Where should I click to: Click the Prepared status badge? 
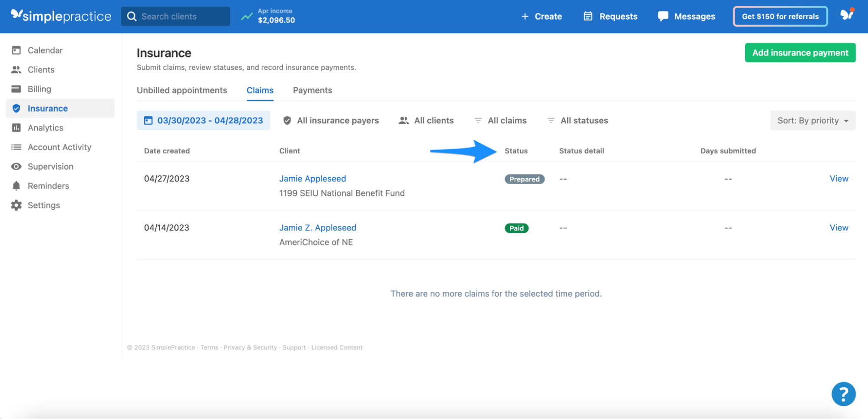525,179
